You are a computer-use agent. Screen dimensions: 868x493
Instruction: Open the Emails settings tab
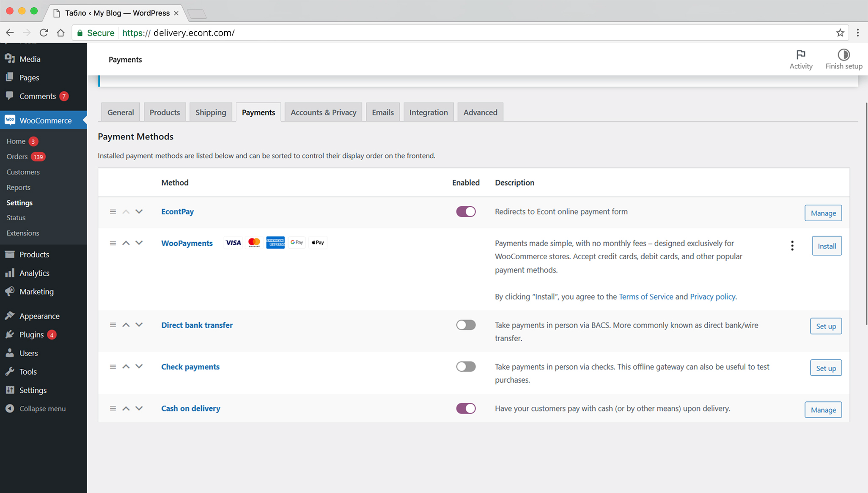click(x=383, y=112)
